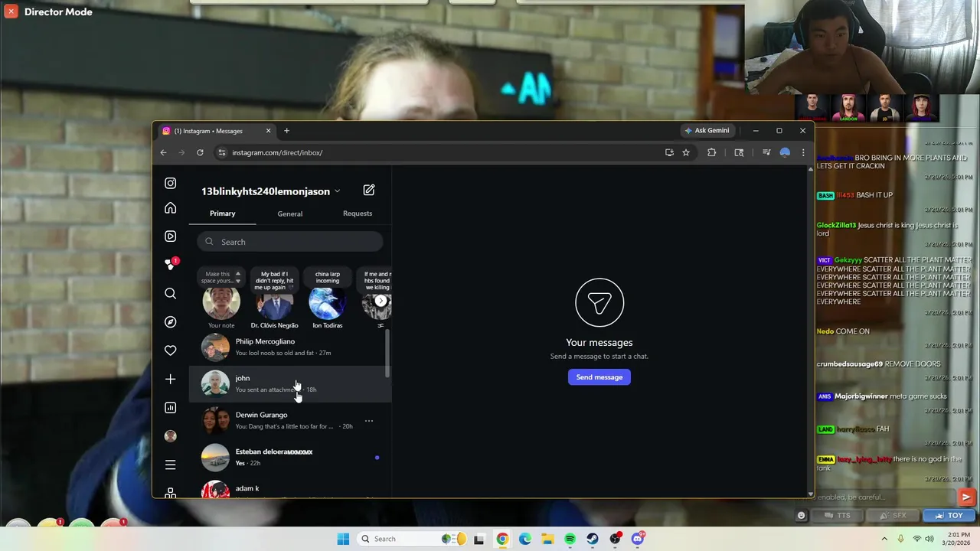This screenshot has width=980, height=551.
Task: Compose a new message with pencil icon
Action: click(369, 190)
